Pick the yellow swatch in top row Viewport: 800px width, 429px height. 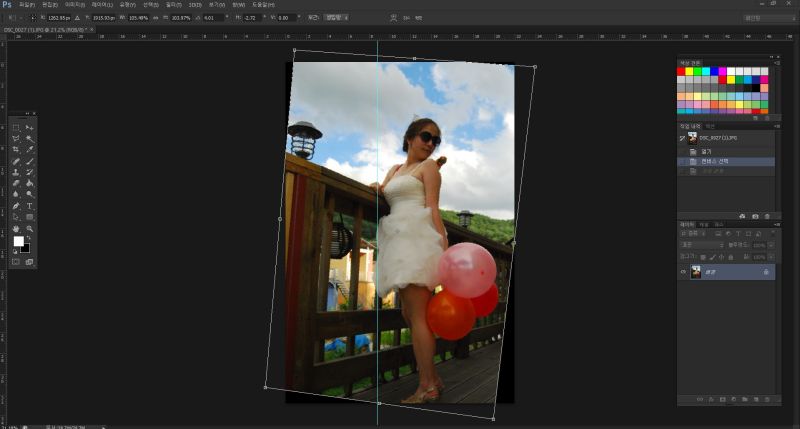689,71
